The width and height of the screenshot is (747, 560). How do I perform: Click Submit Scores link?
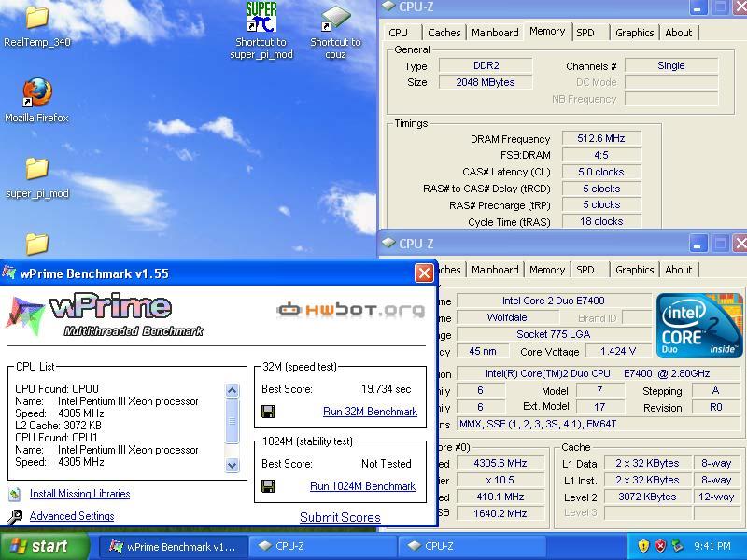[x=340, y=517]
